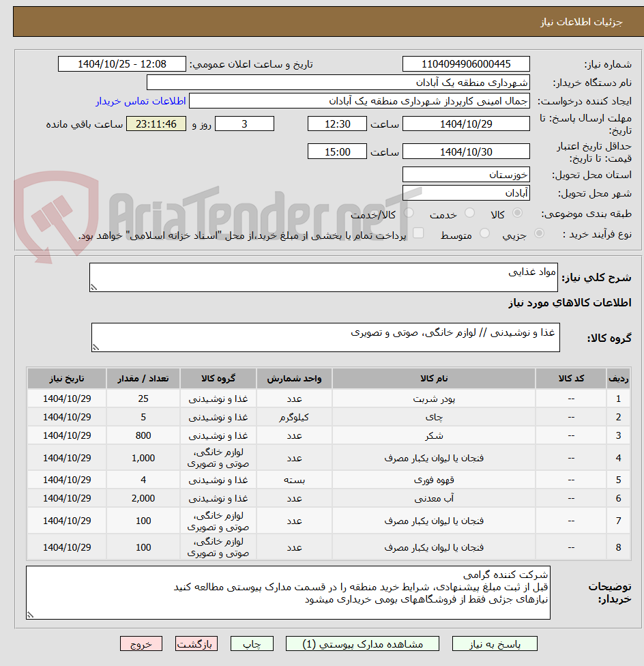This screenshot has width=644, height=666.
Task: Click the شکر item name
Action: pyautogui.click(x=434, y=436)
